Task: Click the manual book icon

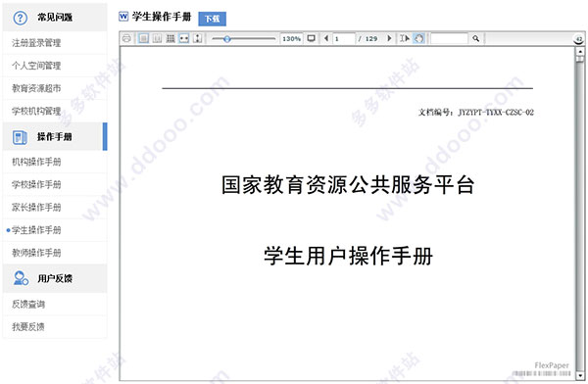Action: [20, 137]
